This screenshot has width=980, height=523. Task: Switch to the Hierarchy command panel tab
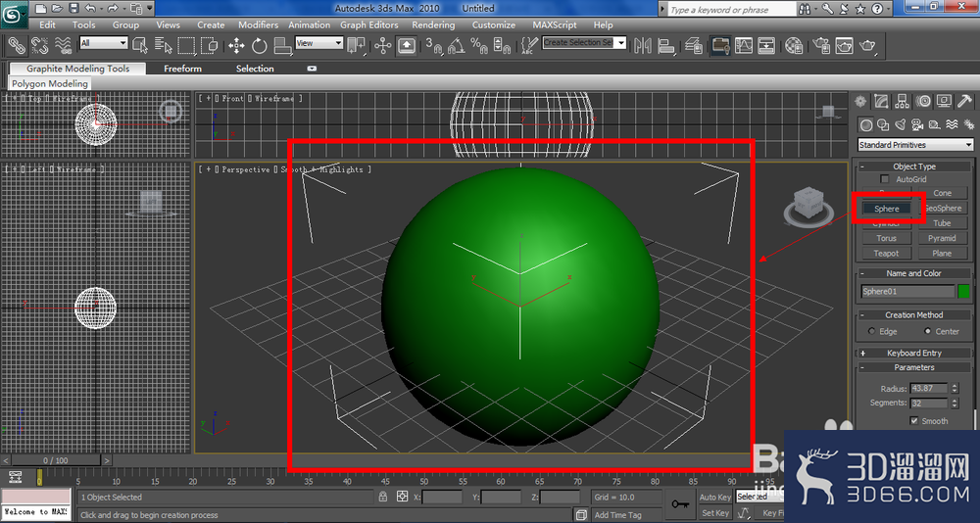902,101
